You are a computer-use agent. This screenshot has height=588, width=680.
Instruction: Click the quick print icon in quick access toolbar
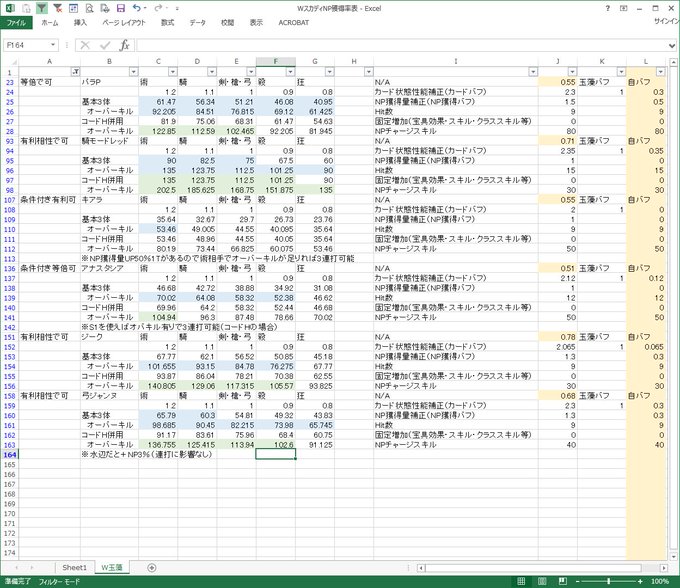105,8
